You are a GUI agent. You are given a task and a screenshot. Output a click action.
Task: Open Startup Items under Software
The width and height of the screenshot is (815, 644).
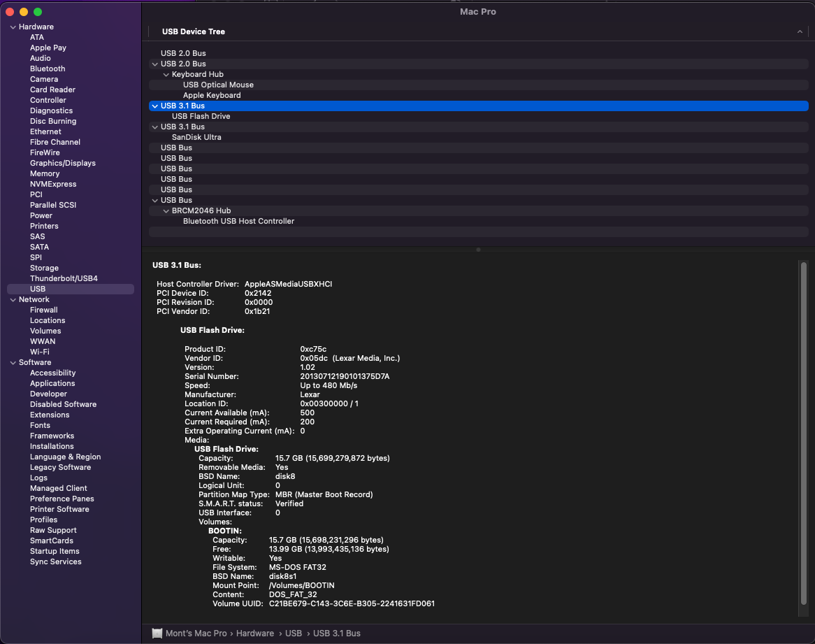(55, 551)
